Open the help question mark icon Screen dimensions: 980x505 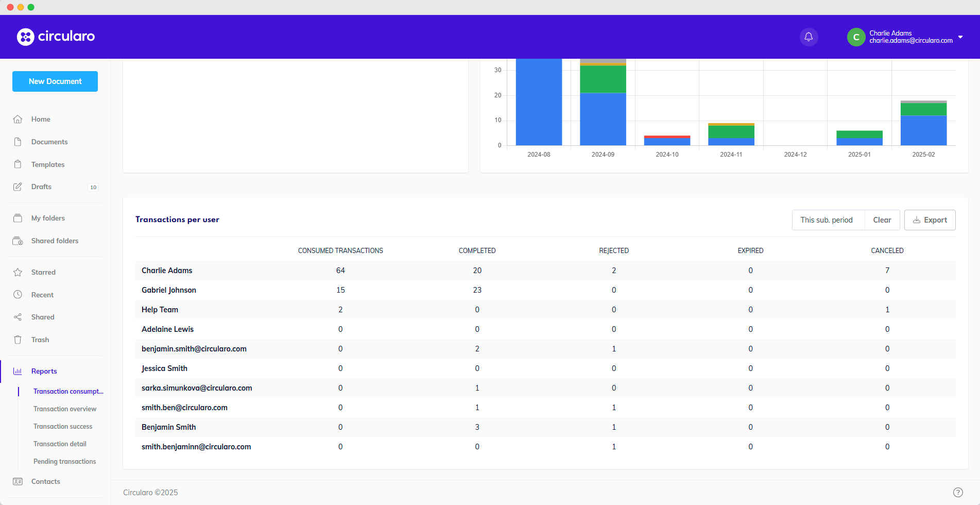tap(957, 492)
